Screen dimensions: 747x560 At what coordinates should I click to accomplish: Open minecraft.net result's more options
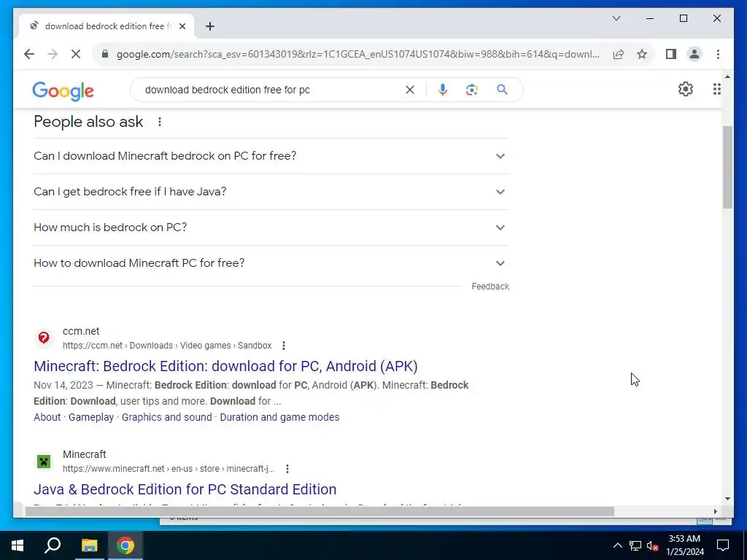coord(287,469)
